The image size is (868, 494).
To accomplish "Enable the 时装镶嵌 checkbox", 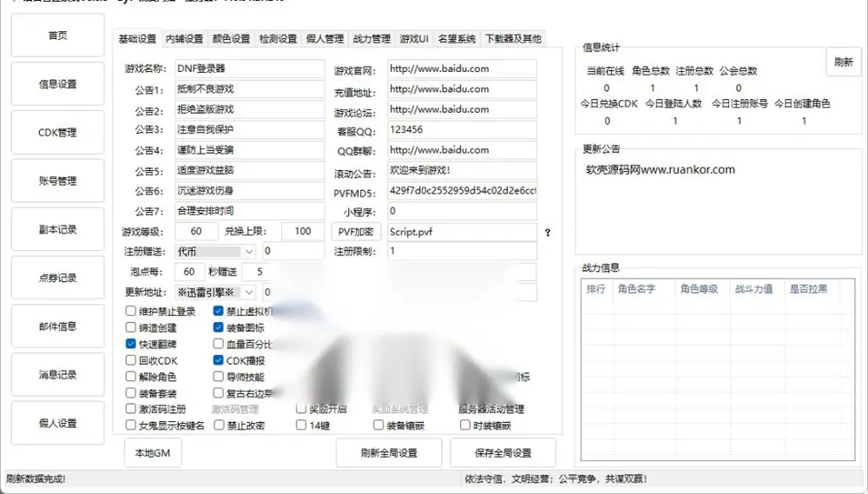I will coord(465,425).
